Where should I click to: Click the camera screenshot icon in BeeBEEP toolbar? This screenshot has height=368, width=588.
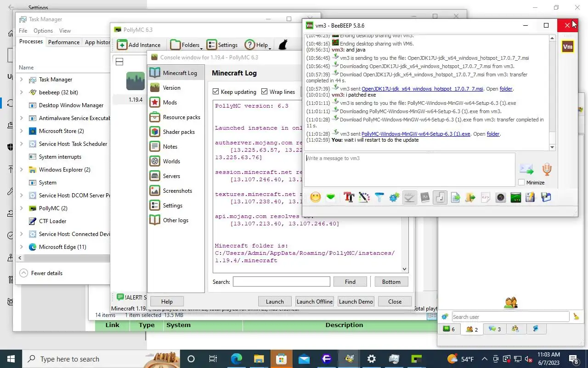[500, 197]
